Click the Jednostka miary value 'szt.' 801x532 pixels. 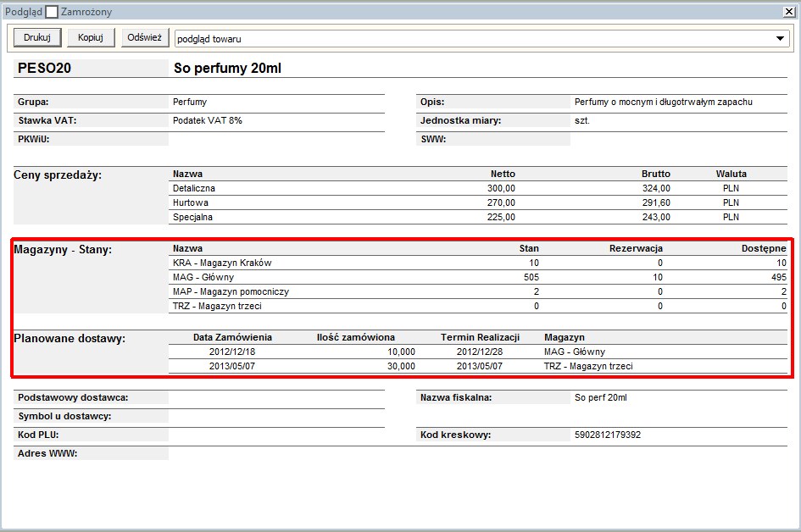tap(581, 120)
